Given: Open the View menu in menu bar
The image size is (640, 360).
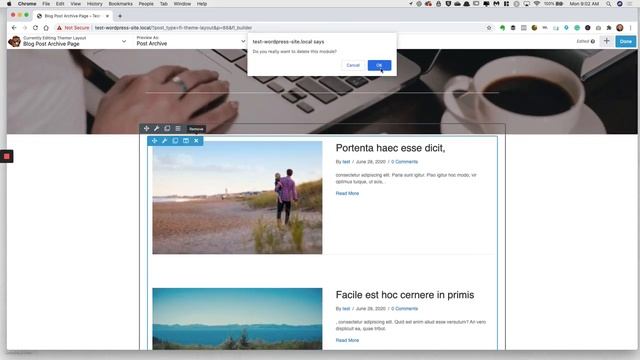Looking at the screenshot, I should (x=76, y=4).
